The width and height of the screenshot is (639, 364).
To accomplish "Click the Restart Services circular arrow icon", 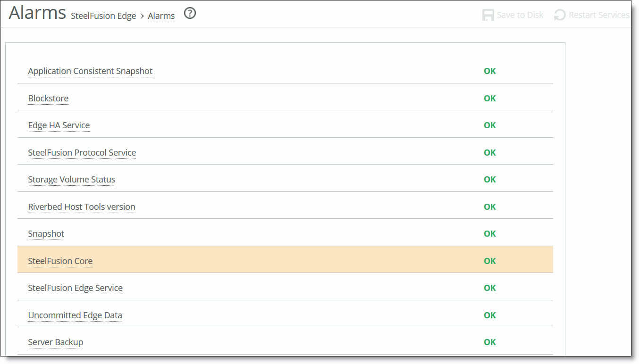I will tap(560, 15).
